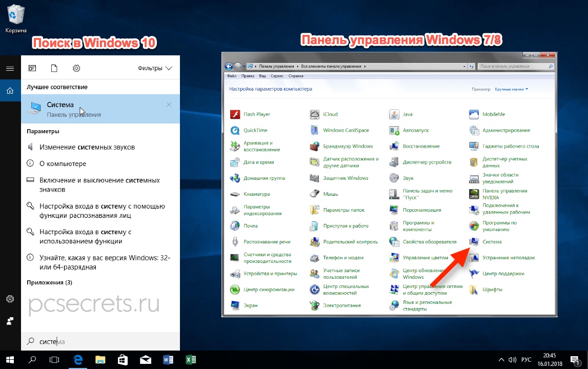
Task: Open address bar history dropdown arrow
Action: pyautogui.click(x=464, y=67)
